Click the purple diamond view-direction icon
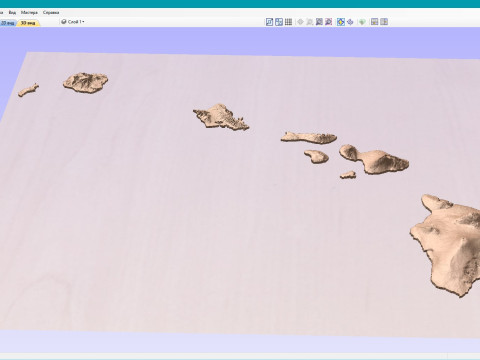This screenshot has height=360, width=480. (x=350, y=22)
